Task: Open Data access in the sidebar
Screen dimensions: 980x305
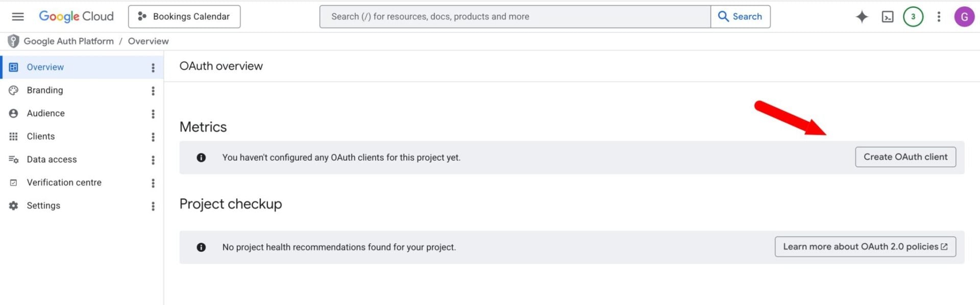Action: (82, 160)
